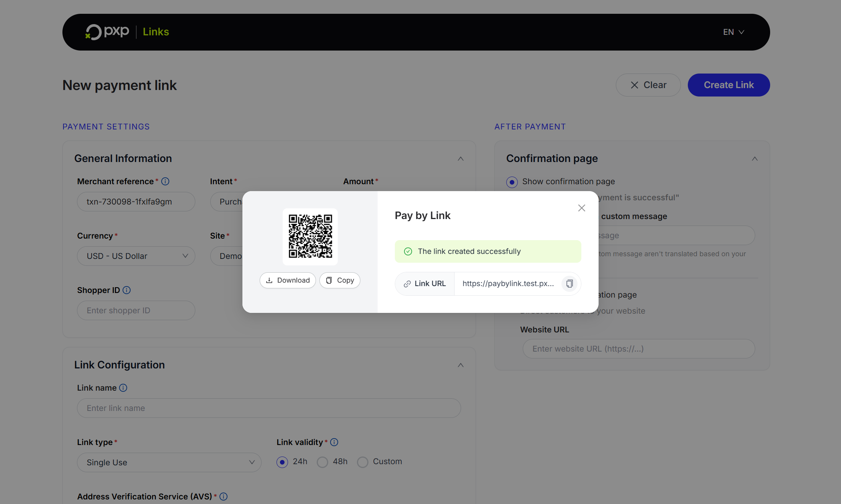Collapse the General Information section
This screenshot has height=504, width=841.
pyautogui.click(x=460, y=158)
